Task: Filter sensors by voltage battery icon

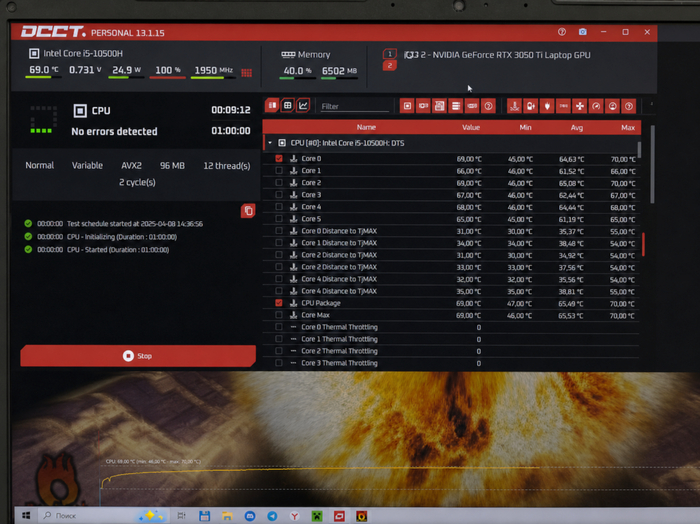Action: (531, 106)
